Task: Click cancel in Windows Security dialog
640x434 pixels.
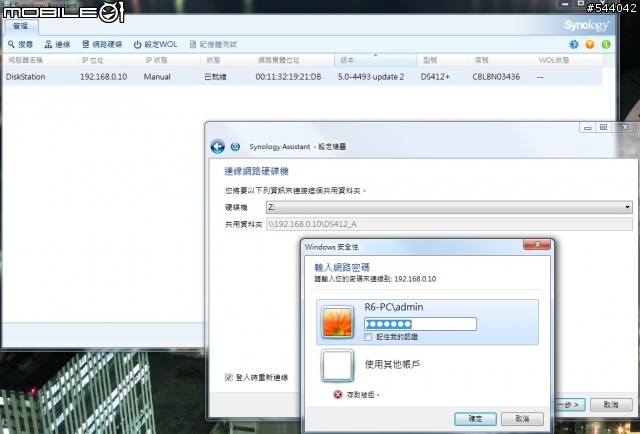Action: [522, 418]
